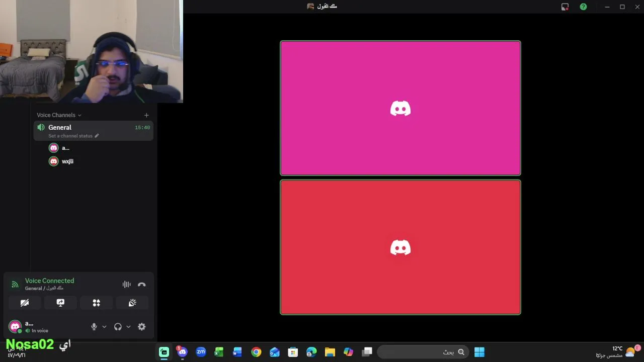
Task: Open own user avatar in bottom panel
Action: (15, 327)
